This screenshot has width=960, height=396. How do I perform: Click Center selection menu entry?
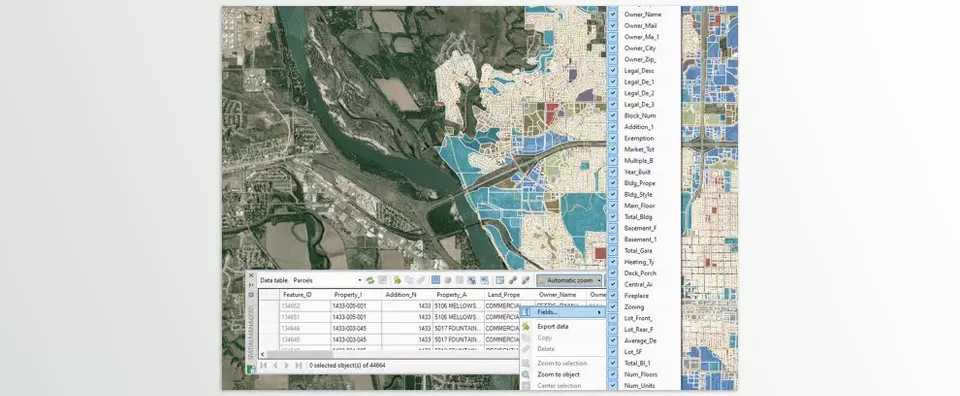pyautogui.click(x=560, y=386)
